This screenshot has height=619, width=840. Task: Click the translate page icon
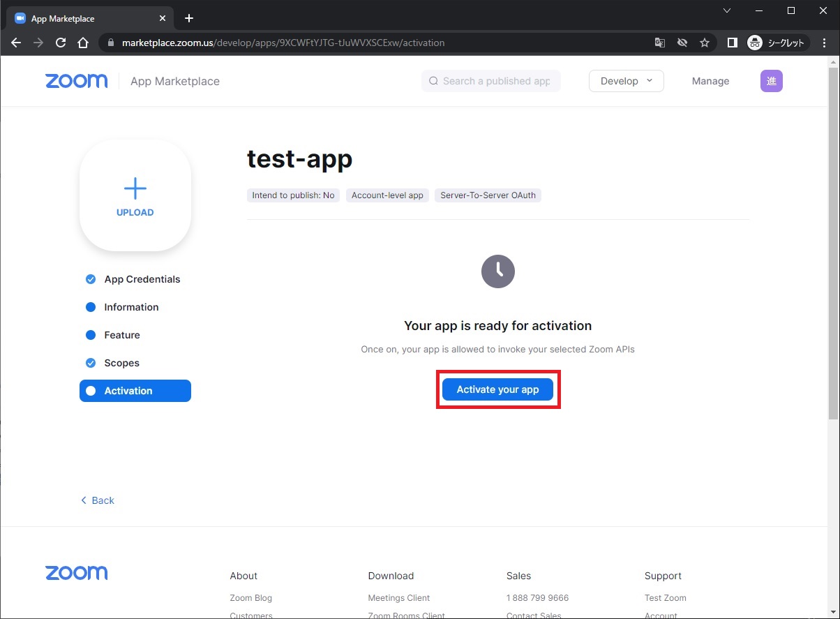659,43
